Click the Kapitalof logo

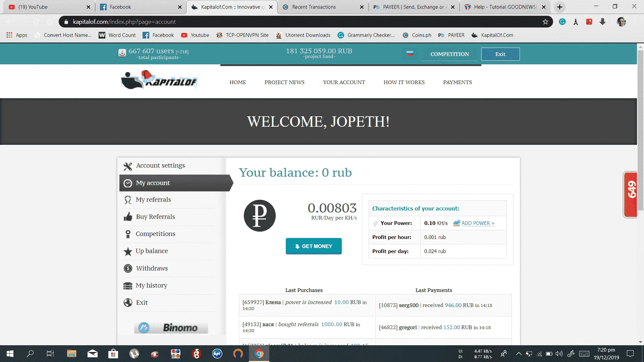click(x=159, y=80)
